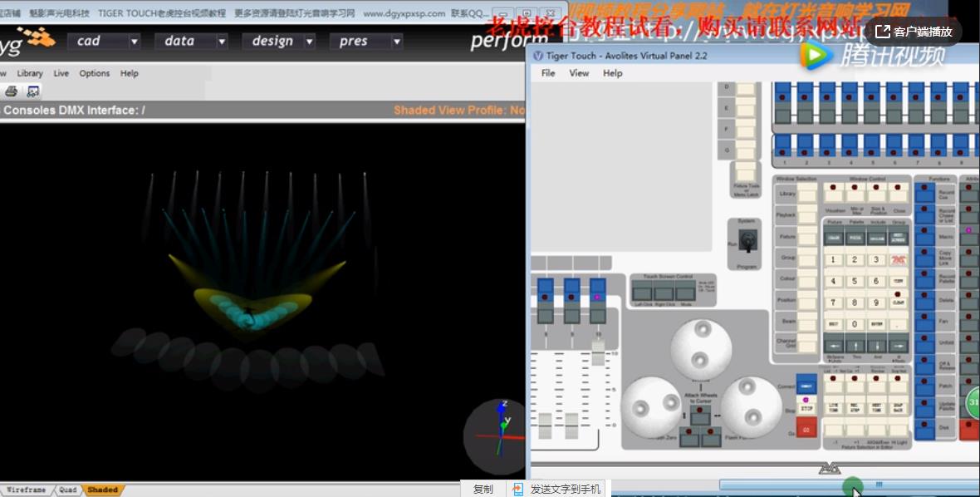Viewport: 980px width, 497px height.
Task: Click the number 5 key on the keypad
Action: click(855, 281)
